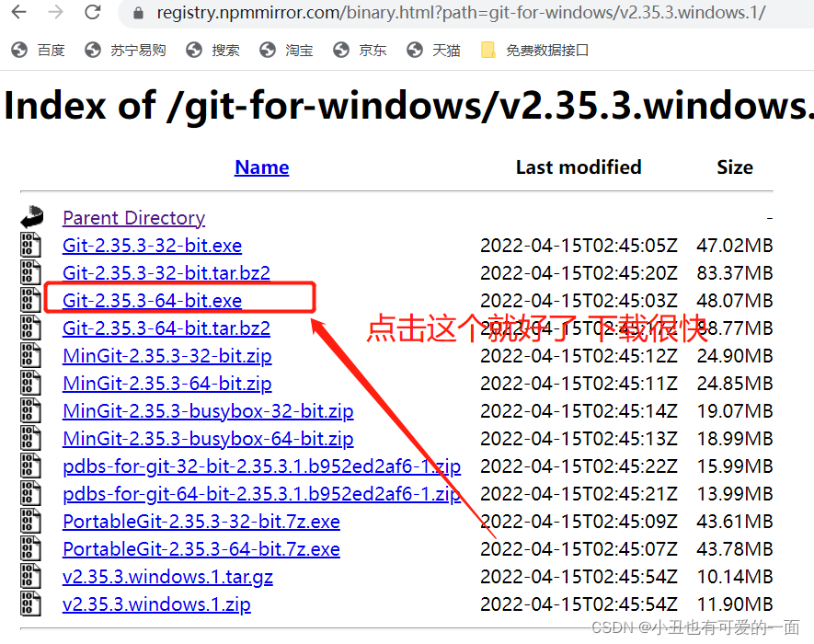Download Git-2.35.3-64-bit.tar.bz2
The image size is (814, 644).
point(166,328)
